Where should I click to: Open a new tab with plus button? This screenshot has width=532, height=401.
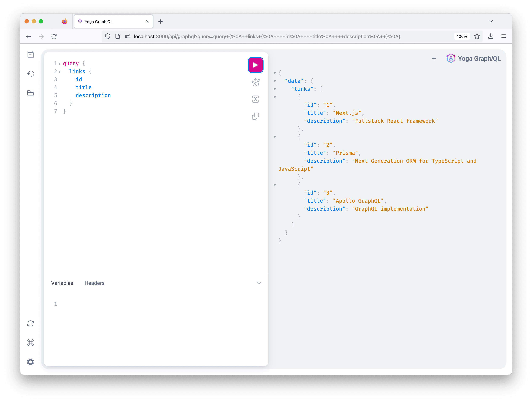tap(434, 58)
